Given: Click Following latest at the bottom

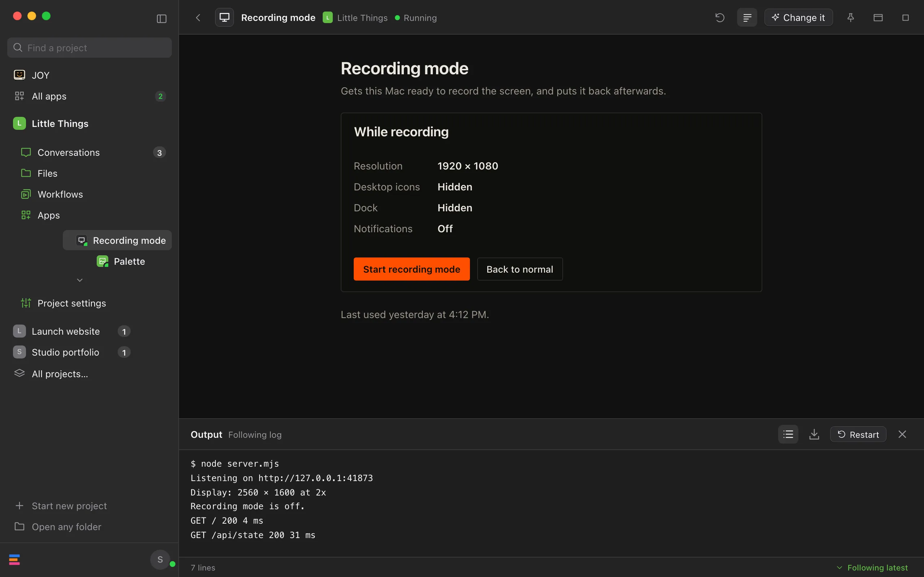Looking at the screenshot, I should (x=872, y=568).
